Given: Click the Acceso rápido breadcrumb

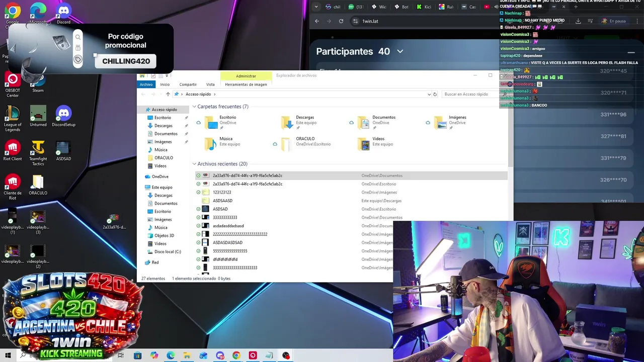Looking at the screenshot, I should pyautogui.click(x=198, y=94).
